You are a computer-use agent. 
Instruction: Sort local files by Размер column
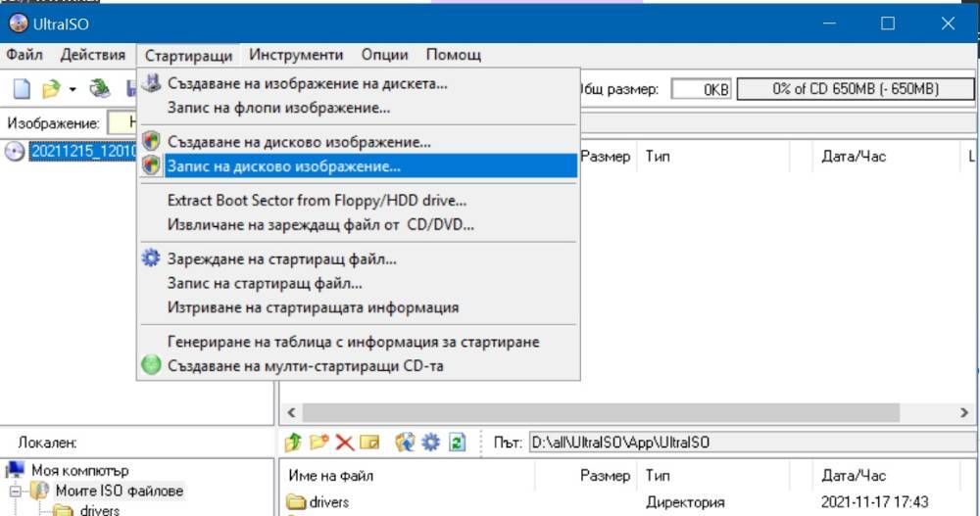click(605, 476)
